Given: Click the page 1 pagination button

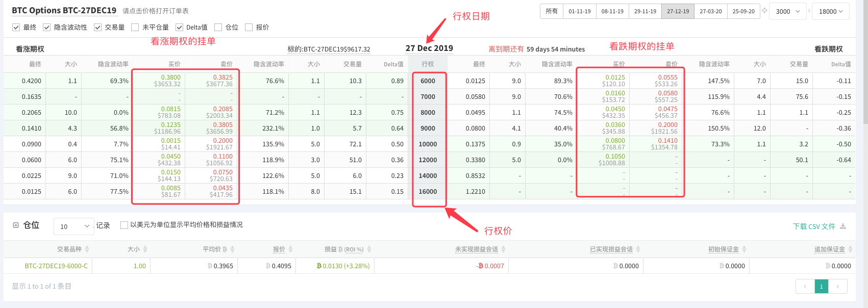Looking at the screenshot, I should [x=821, y=287].
